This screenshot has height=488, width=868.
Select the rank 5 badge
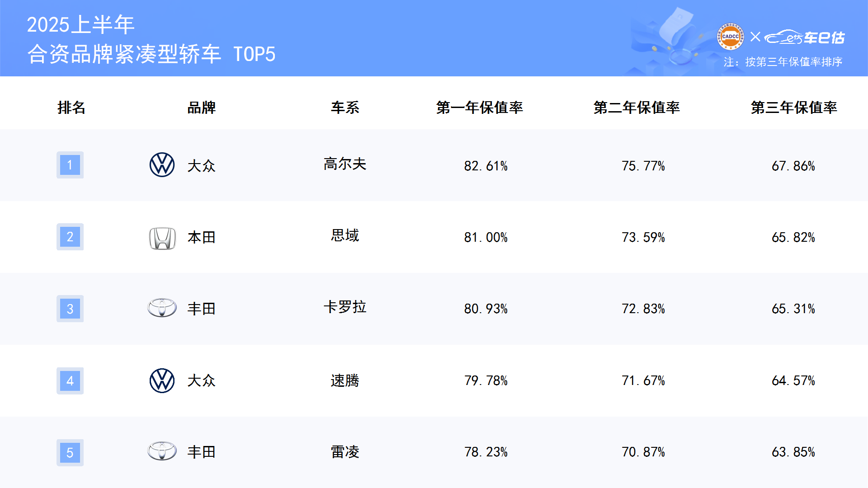(70, 453)
